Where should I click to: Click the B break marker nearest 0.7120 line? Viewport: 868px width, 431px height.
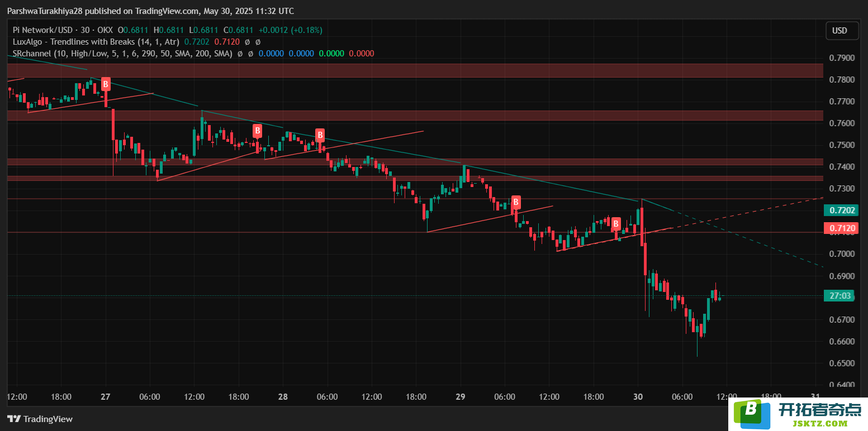coord(616,224)
